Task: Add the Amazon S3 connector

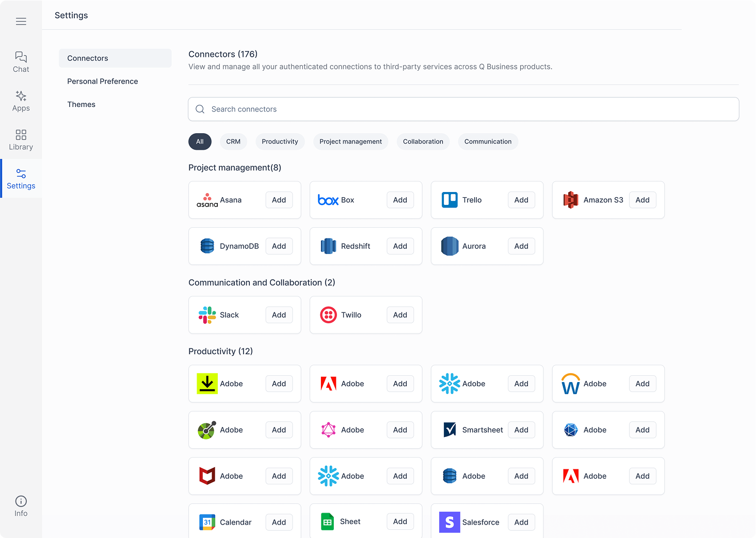Action: (643, 200)
